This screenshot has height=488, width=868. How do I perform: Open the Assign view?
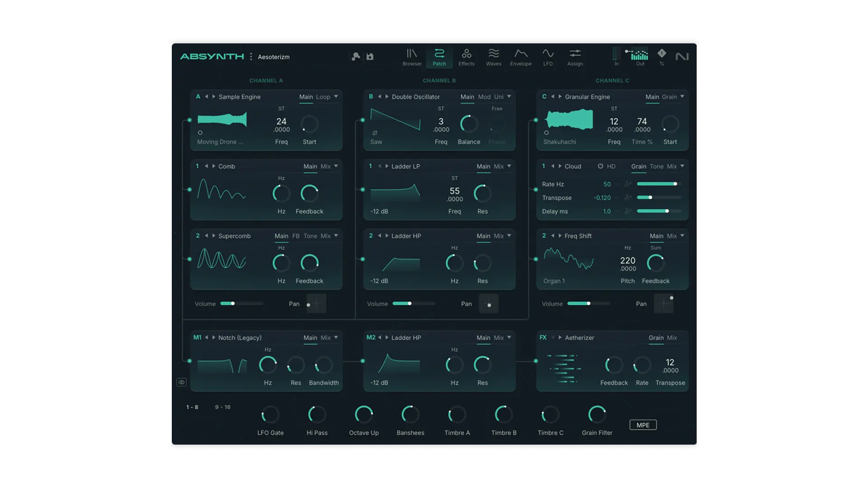575,57
